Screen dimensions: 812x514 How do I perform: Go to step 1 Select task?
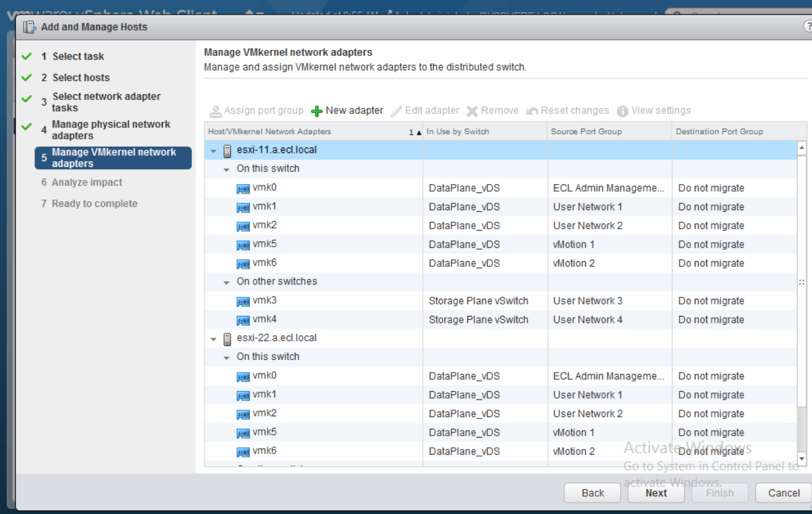pyautogui.click(x=78, y=56)
